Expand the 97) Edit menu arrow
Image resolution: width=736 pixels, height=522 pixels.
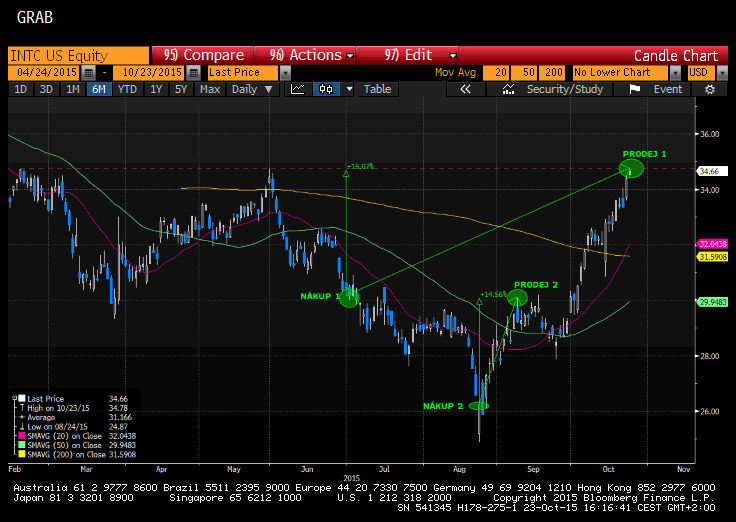pyautogui.click(x=452, y=55)
